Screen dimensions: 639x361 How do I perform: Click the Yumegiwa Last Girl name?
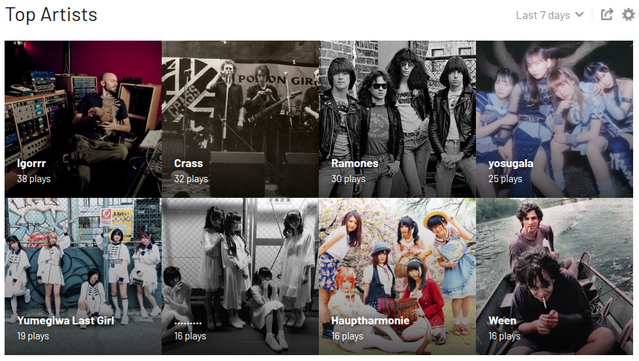pos(66,321)
